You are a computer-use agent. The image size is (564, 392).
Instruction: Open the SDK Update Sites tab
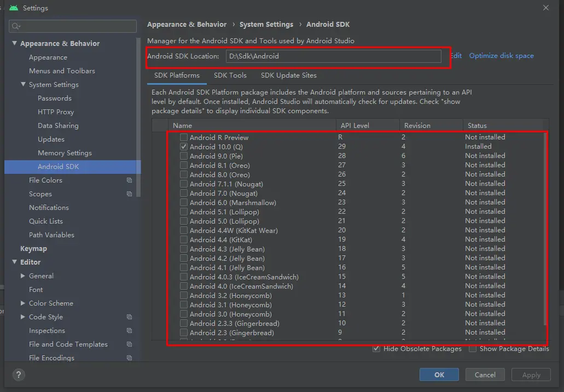pos(289,75)
